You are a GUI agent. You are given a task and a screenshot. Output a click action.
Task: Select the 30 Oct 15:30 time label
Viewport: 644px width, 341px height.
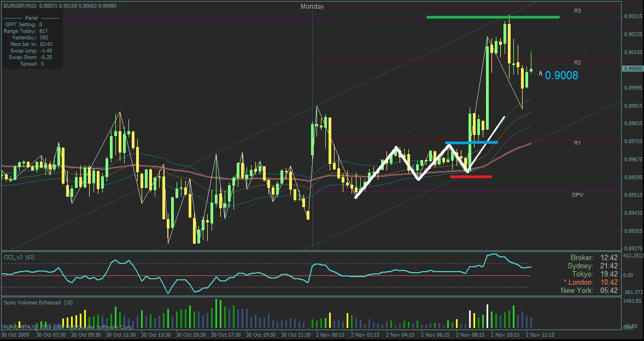(191, 335)
